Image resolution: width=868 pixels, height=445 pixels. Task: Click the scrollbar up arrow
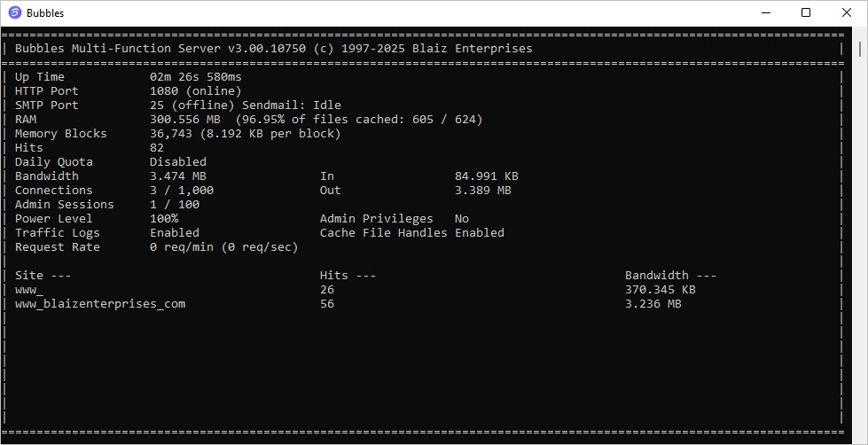[x=860, y=35]
